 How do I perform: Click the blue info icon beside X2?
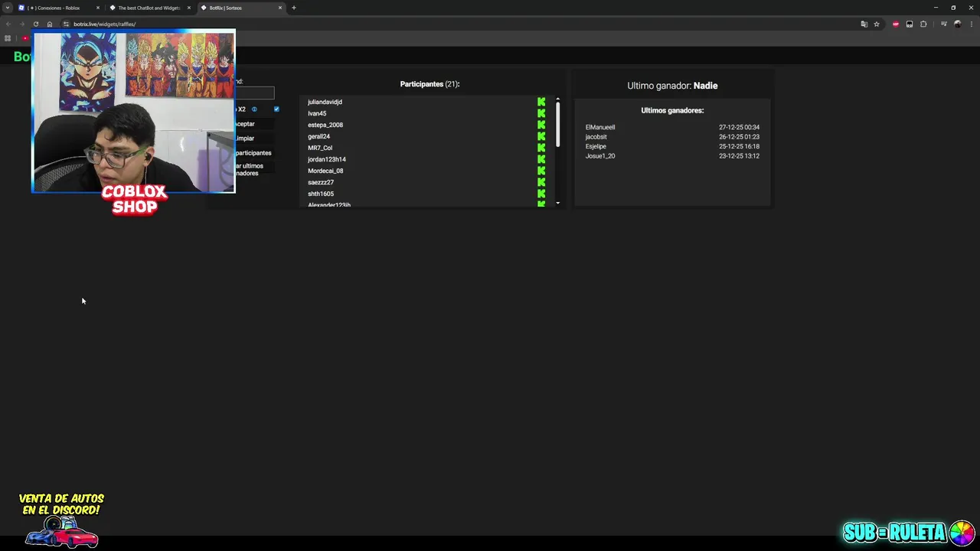254,109
